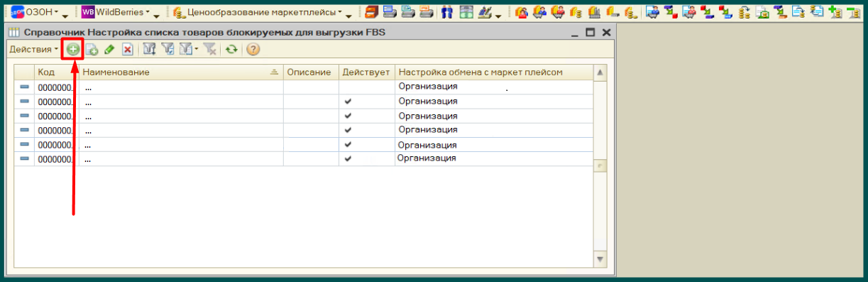Click the Действует column header
The width and height of the screenshot is (868, 282).
coord(366,72)
